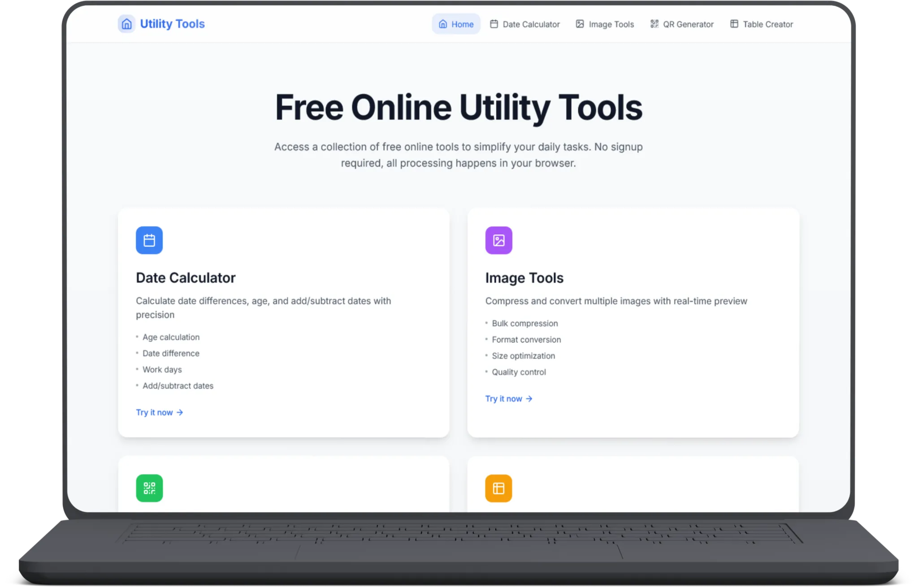Image resolution: width=918 pixels, height=588 pixels.
Task: Click the QR icon in navigation bar
Action: click(654, 24)
